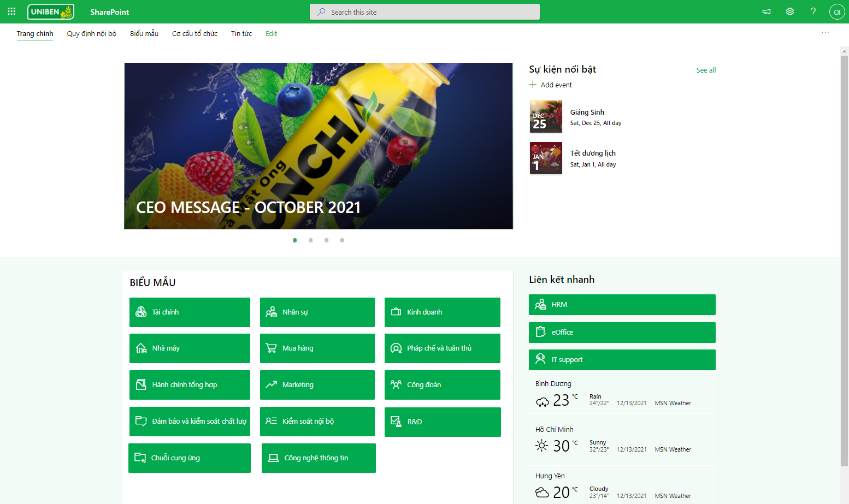Click the help question mark icon
This screenshot has width=849, height=504.
[x=813, y=11]
